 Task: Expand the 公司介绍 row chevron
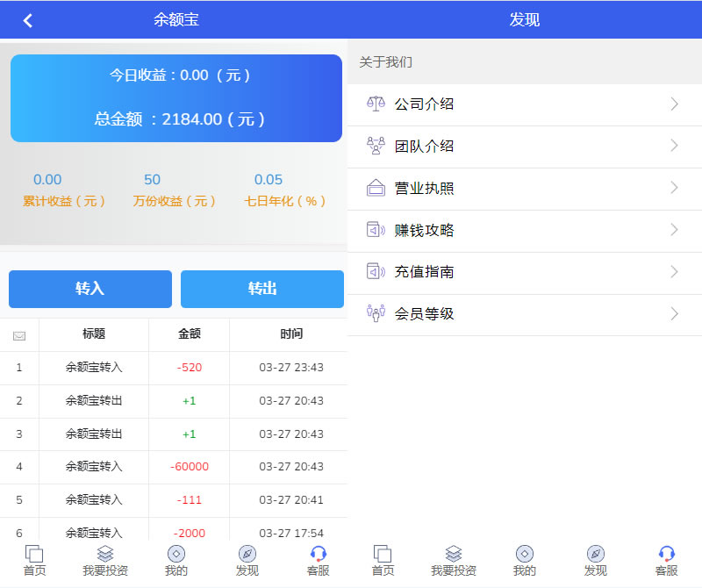[674, 104]
